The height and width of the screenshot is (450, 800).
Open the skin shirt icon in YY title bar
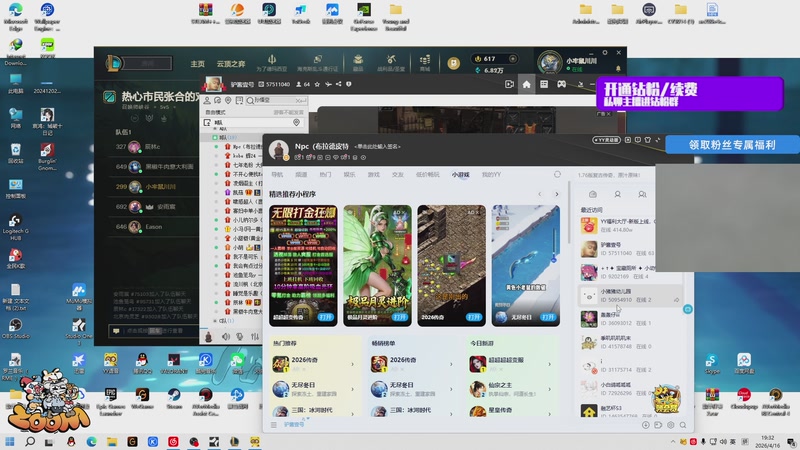tap(647, 140)
